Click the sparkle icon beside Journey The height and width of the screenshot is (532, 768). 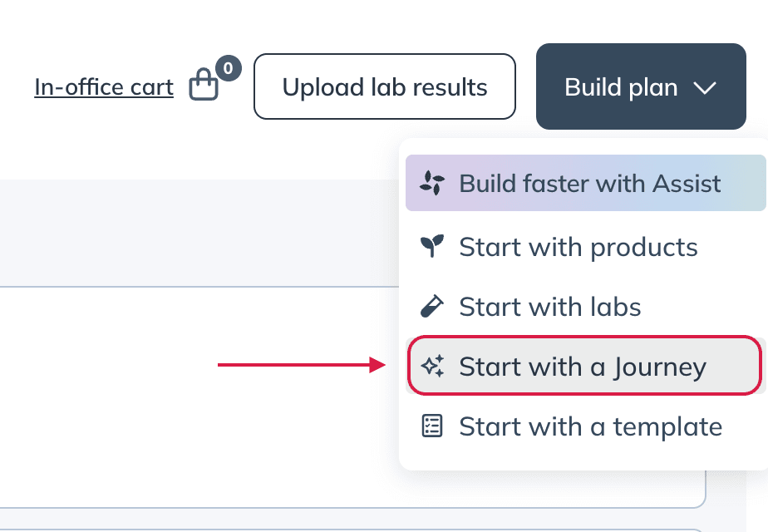click(433, 366)
